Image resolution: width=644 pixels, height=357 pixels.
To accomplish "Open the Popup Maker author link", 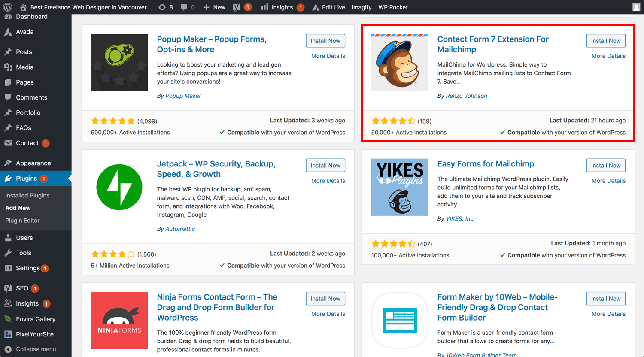I will (x=183, y=96).
